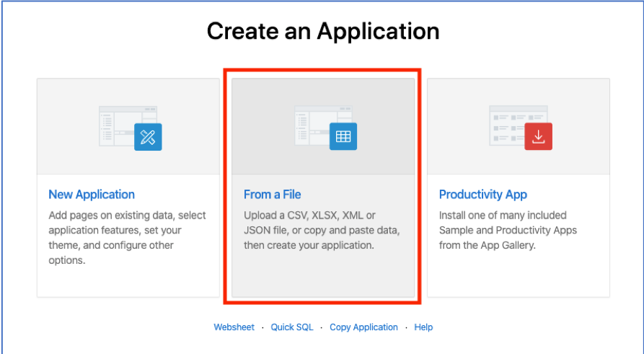This screenshot has width=644, height=354.
Task: Open the From a File heading link
Action: 273,194
